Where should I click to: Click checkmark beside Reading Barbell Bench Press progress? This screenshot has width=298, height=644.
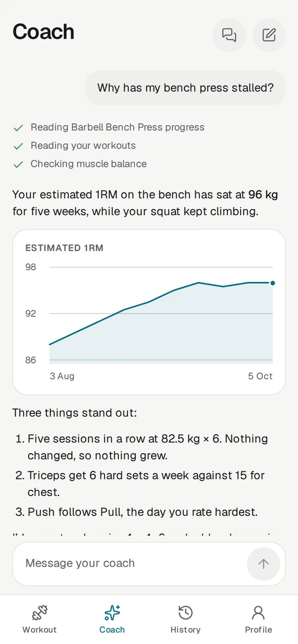click(18, 128)
